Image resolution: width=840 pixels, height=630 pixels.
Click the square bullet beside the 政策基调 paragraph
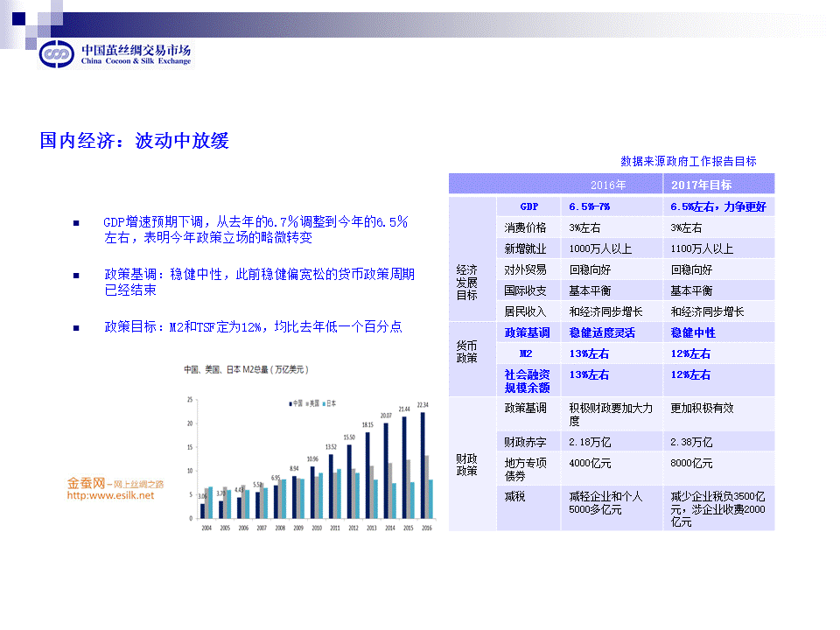(76, 276)
